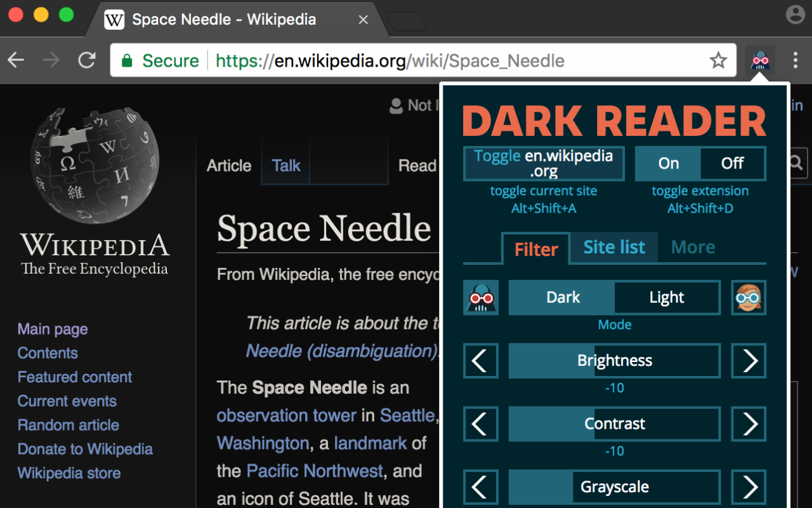The width and height of the screenshot is (812, 508).
Task: Visit the Donate to Wikipedia page
Action: 84,449
